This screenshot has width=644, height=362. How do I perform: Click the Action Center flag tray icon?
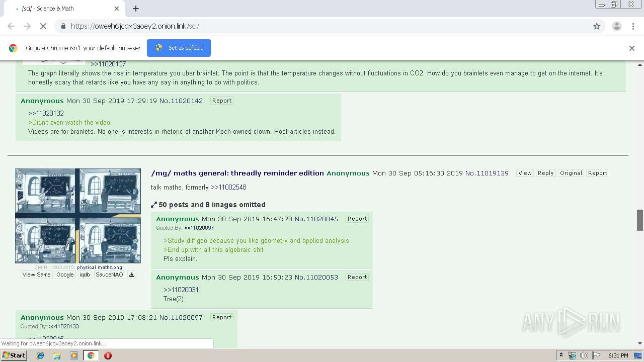point(595,355)
